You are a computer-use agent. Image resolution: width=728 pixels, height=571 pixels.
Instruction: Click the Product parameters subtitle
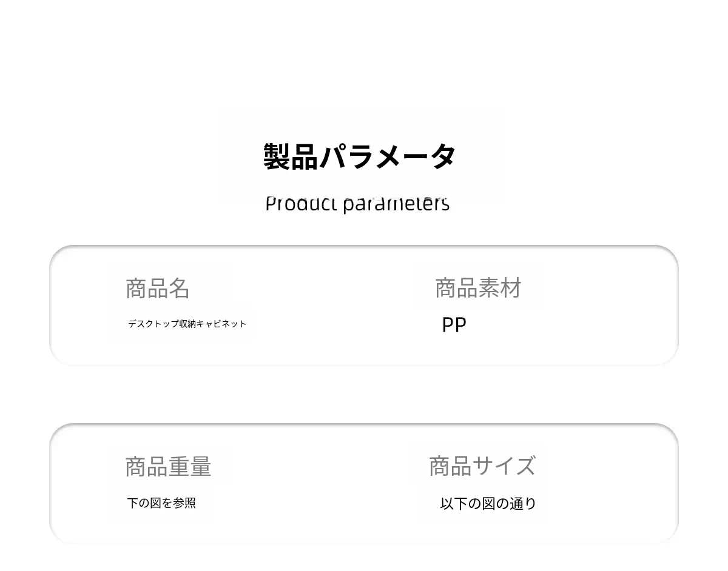[x=357, y=204]
